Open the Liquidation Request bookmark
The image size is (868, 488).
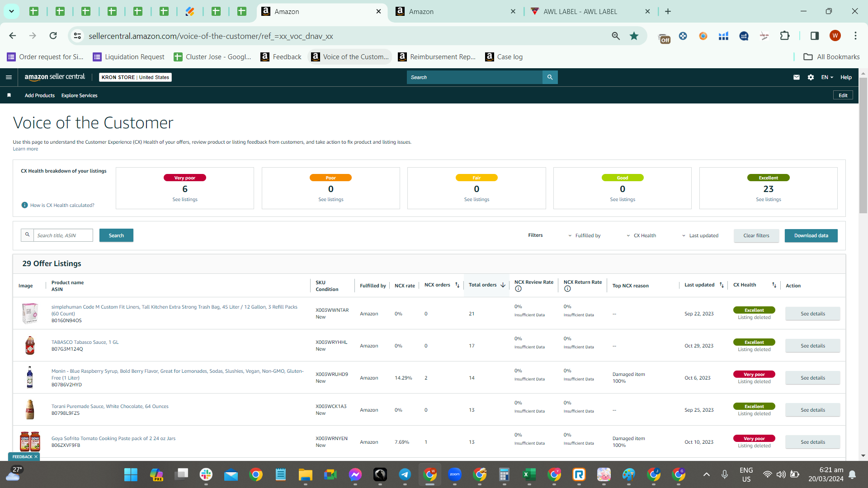pos(129,56)
